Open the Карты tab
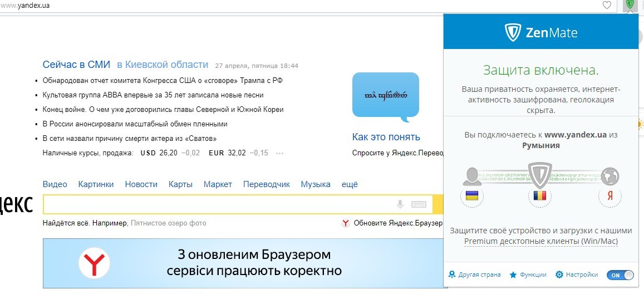Viewport: 644px width, 294px height. coord(180,184)
